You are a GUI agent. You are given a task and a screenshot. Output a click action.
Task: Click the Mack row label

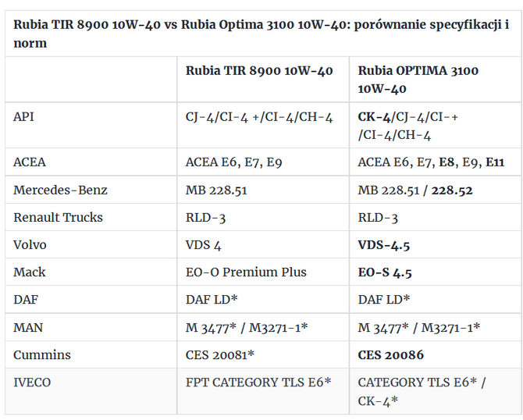30,272
